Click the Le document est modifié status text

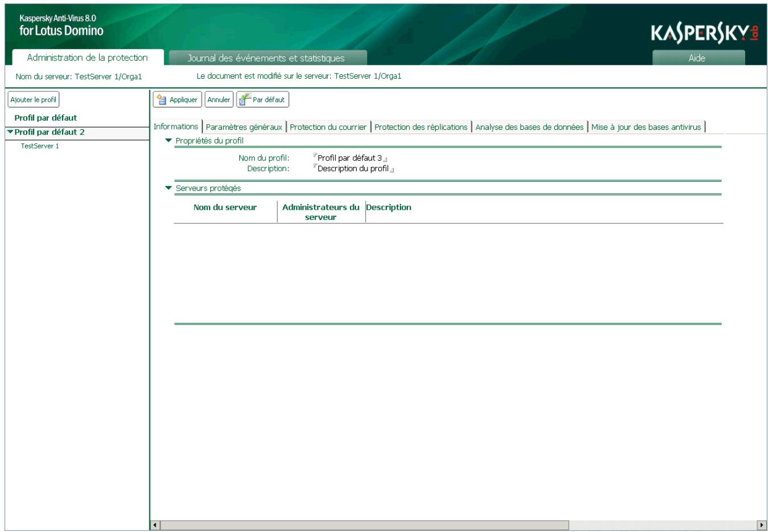pos(299,76)
